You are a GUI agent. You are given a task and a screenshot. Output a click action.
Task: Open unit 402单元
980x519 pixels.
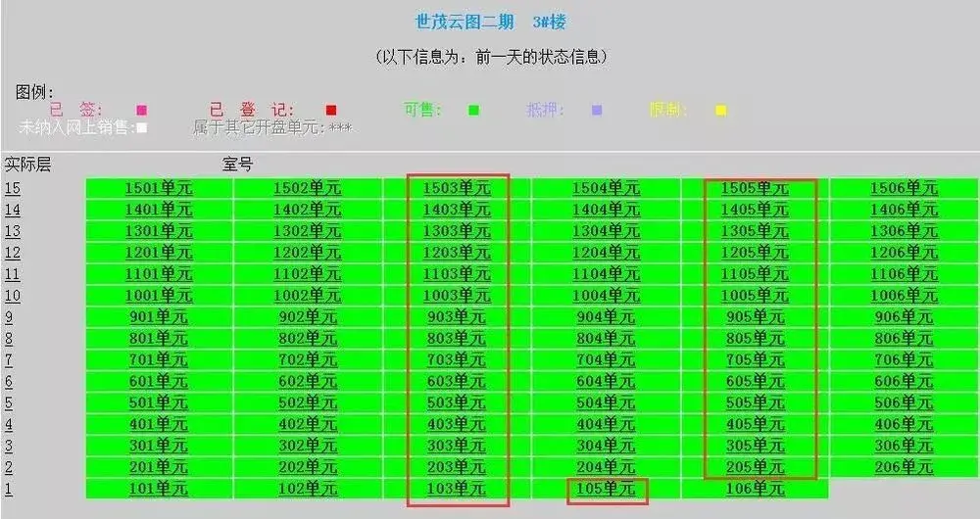pos(308,425)
